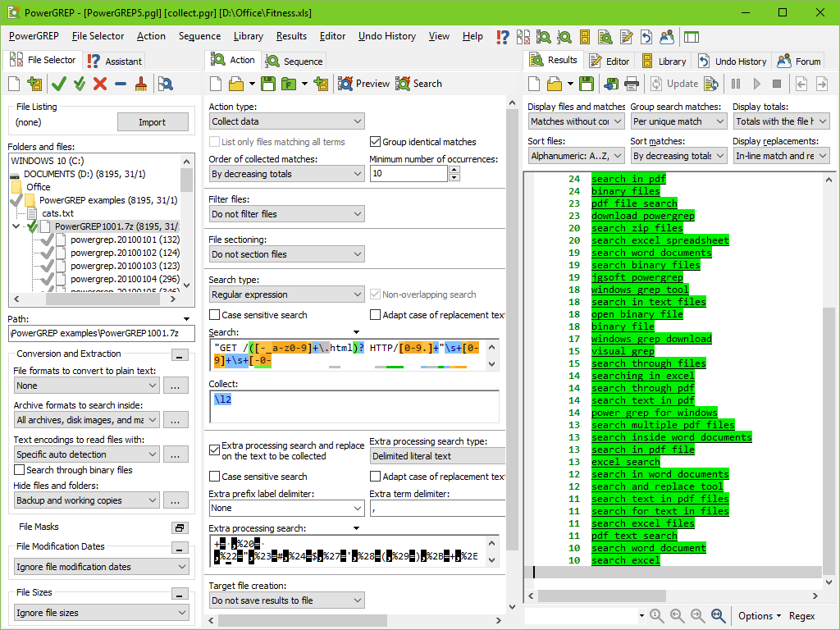The height and width of the screenshot is (630, 840).
Task: Toggle checkmark on PowerGREP examples folder
Action: 16,200
